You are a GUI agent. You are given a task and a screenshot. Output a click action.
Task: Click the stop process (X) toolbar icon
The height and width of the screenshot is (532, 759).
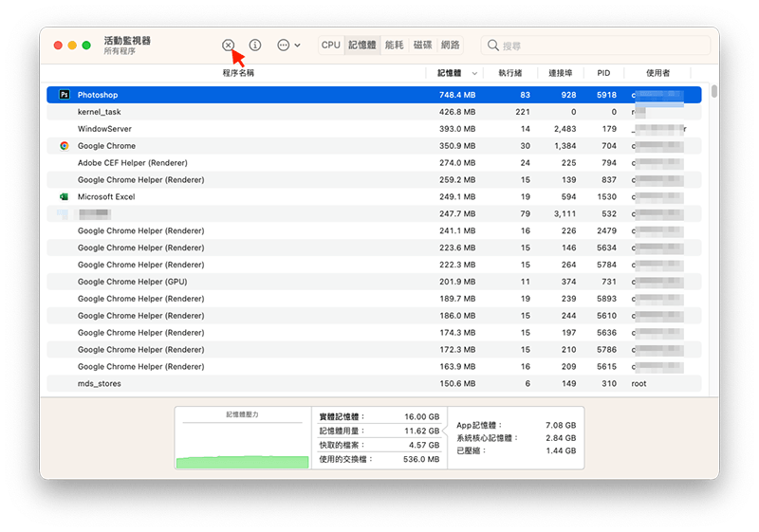[x=228, y=45]
